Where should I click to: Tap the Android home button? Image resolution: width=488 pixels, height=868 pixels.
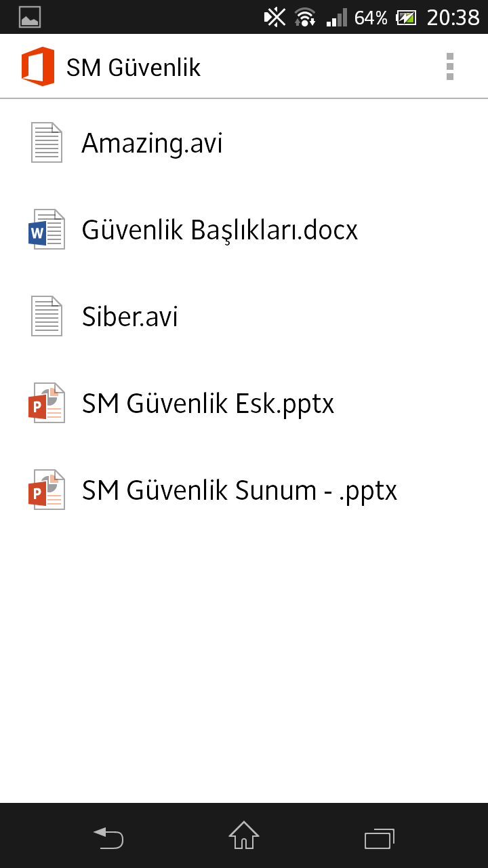(244, 835)
